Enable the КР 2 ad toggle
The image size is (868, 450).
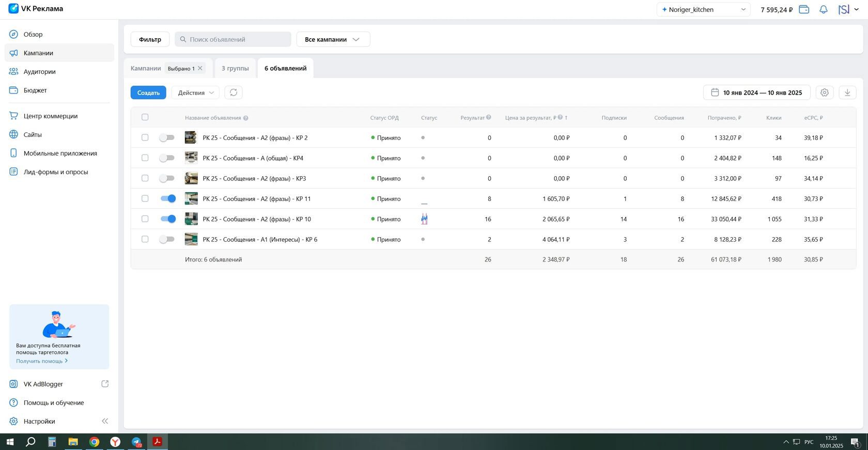[166, 137]
